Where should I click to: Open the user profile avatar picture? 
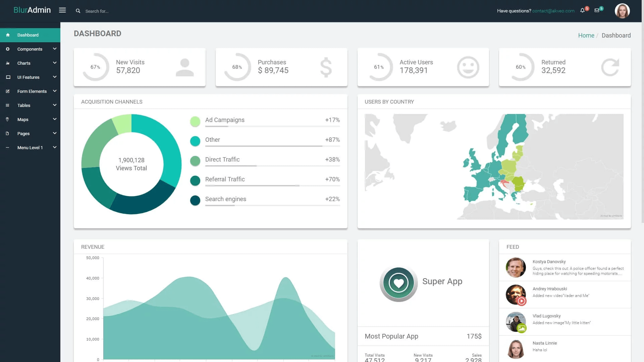pyautogui.click(x=622, y=11)
